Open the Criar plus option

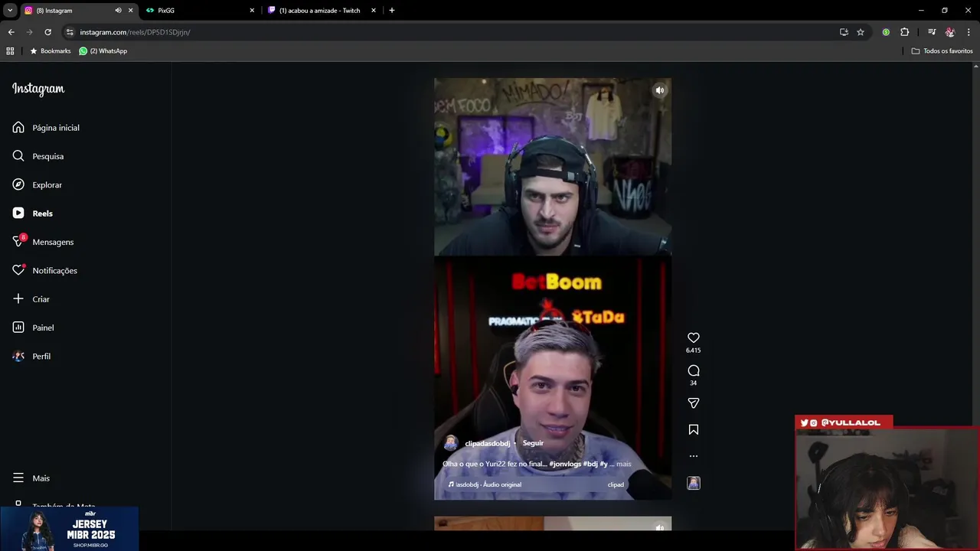click(31, 299)
